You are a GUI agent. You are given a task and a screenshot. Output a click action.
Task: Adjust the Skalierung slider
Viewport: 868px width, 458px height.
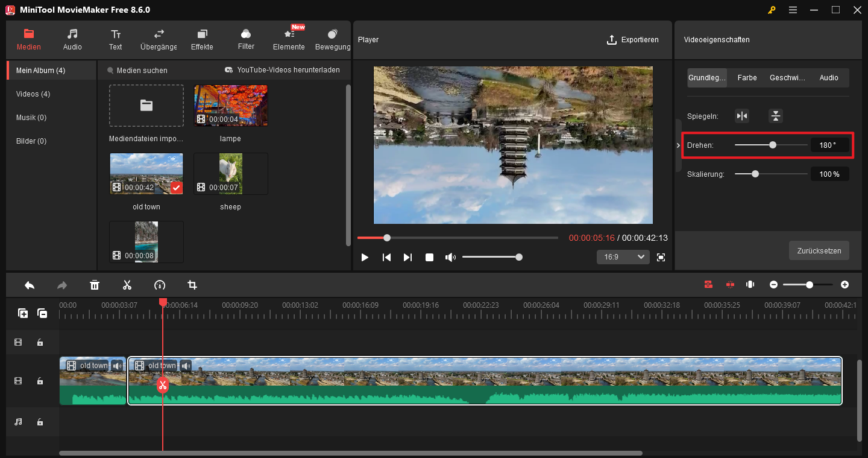(x=755, y=174)
